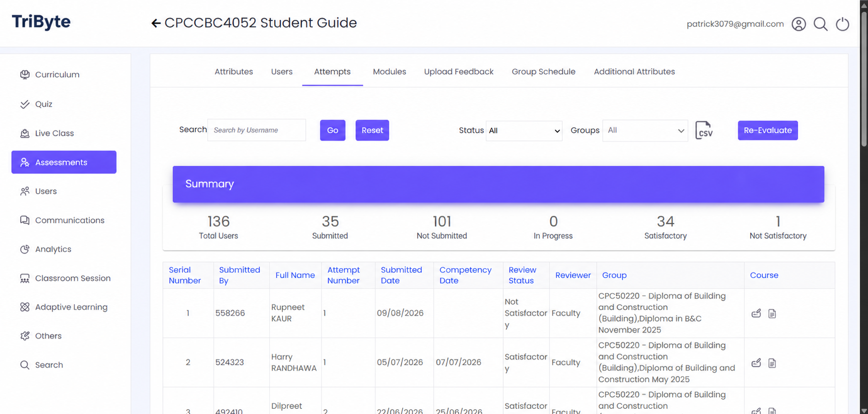Select the Attempts tab
Screen dimensions: 868x414
332,72
